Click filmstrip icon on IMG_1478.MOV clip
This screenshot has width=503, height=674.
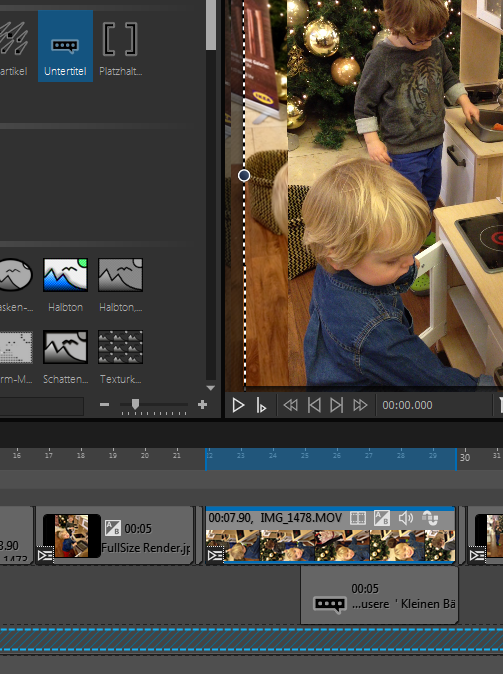pos(358,518)
